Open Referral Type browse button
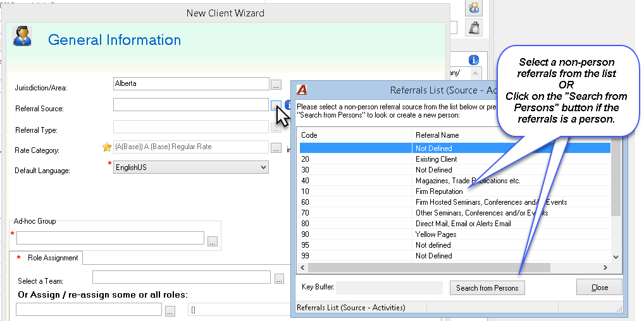The image size is (644, 321). coord(276,127)
